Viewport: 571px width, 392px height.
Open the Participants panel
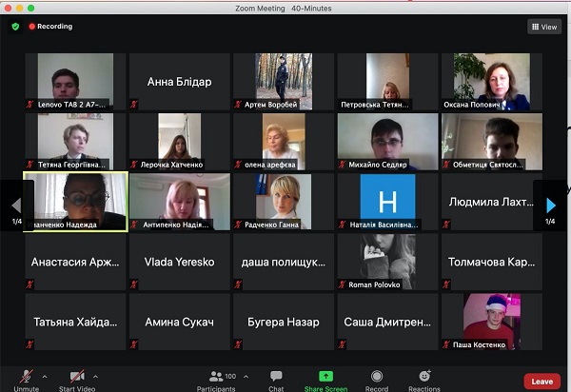click(216, 378)
